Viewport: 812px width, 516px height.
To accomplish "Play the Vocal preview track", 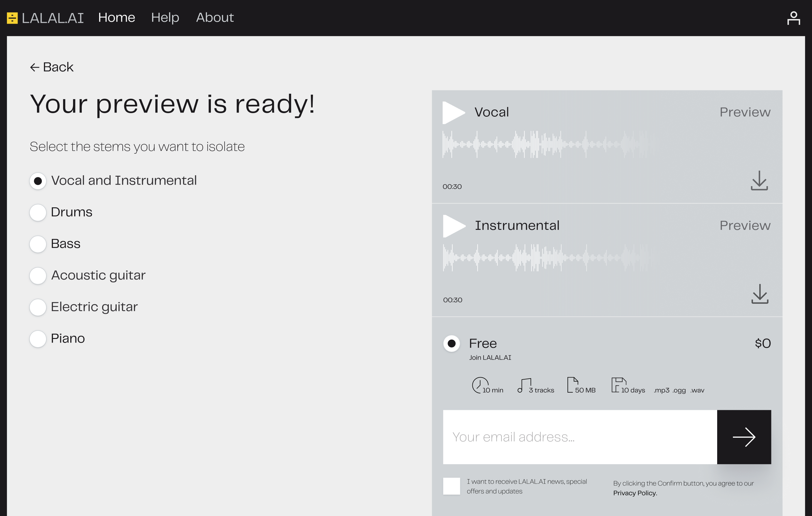I will [x=454, y=112].
